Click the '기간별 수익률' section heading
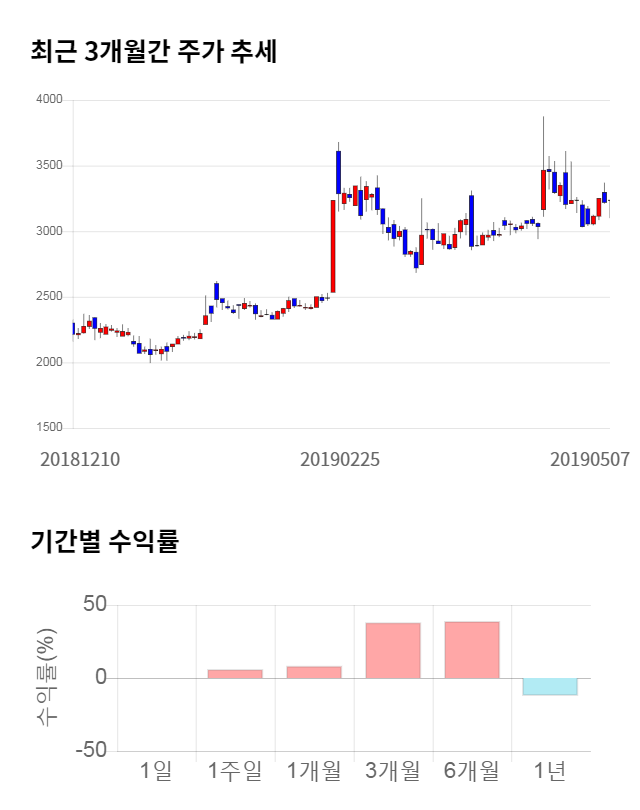 click(104, 542)
